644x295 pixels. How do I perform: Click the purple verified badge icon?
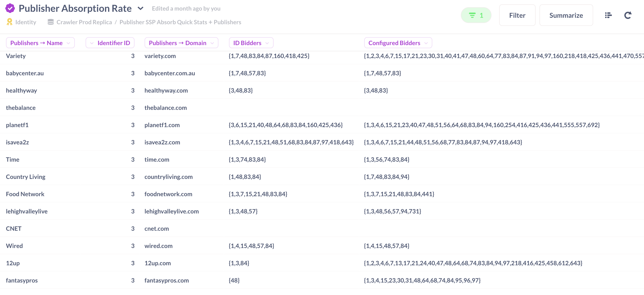click(10, 8)
